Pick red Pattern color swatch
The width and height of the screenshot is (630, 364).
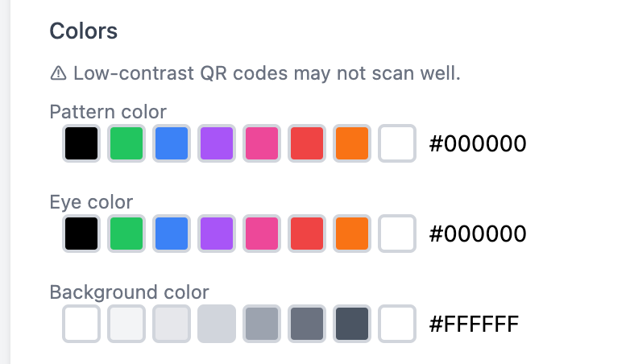pos(307,143)
